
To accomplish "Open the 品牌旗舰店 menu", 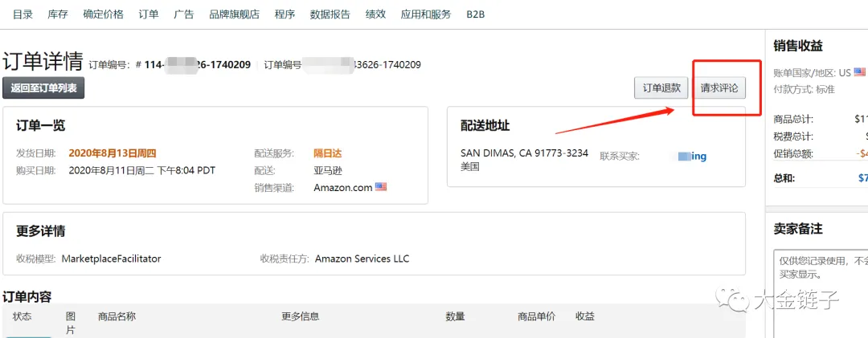I will pyautogui.click(x=234, y=14).
